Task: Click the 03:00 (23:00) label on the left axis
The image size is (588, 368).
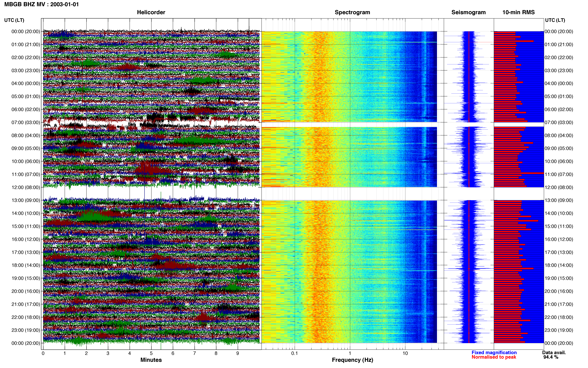Action: tap(26, 71)
